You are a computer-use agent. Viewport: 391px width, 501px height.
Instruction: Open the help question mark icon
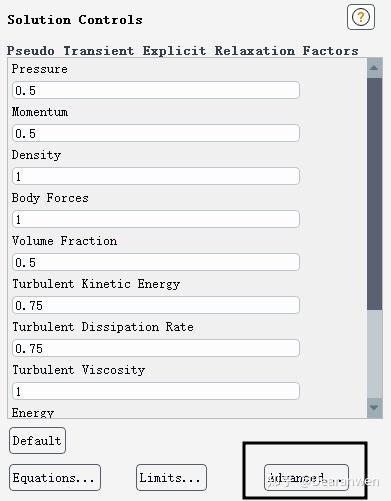coord(361,17)
